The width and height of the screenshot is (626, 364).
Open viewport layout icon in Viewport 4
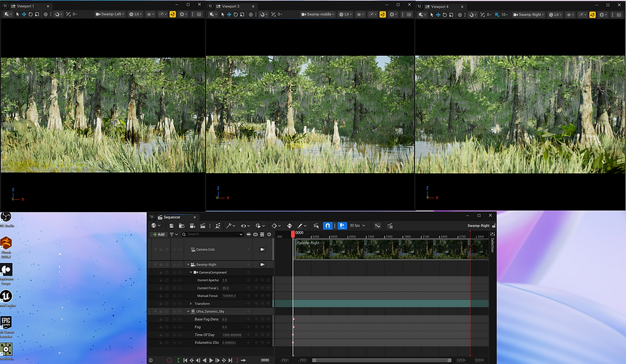619,14
